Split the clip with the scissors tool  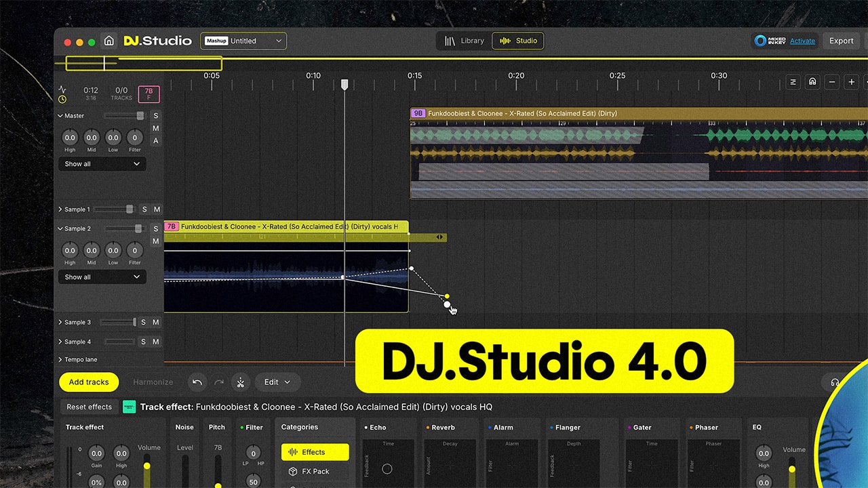tap(241, 382)
